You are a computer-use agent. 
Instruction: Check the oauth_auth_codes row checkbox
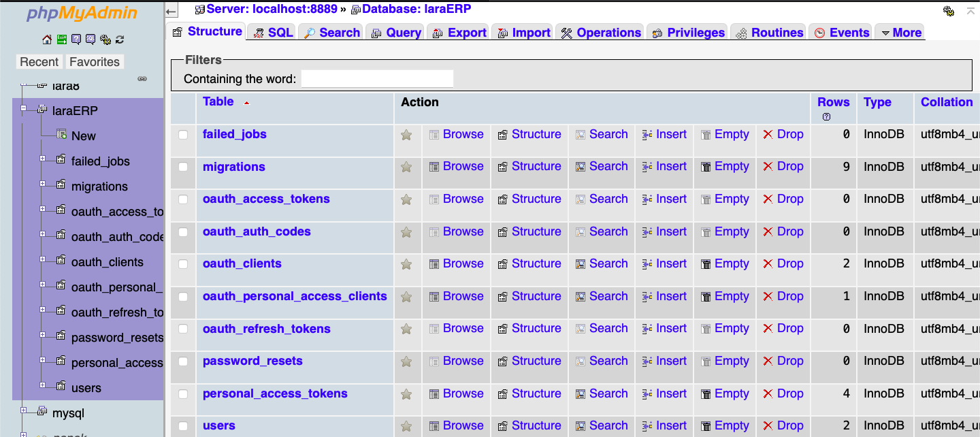click(x=183, y=232)
